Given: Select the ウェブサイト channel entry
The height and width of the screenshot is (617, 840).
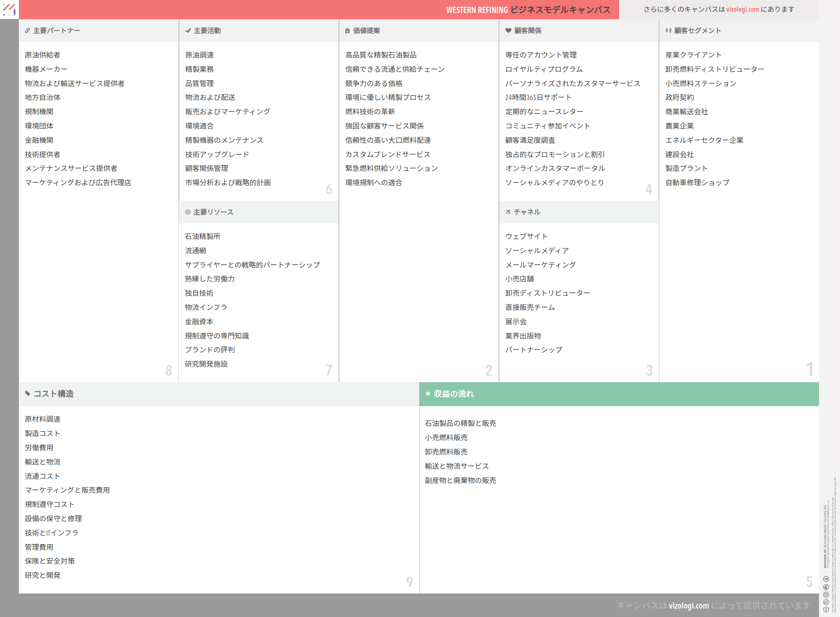Looking at the screenshot, I should [x=526, y=236].
